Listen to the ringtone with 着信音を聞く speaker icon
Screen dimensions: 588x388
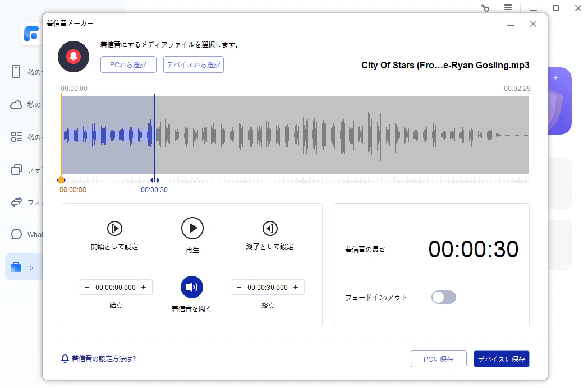pos(192,287)
